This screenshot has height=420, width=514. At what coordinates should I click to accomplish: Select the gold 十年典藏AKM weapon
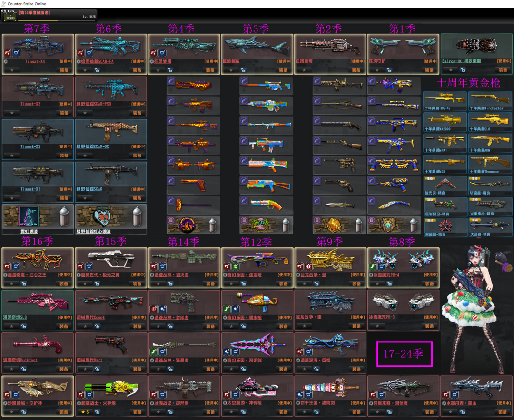click(490, 144)
